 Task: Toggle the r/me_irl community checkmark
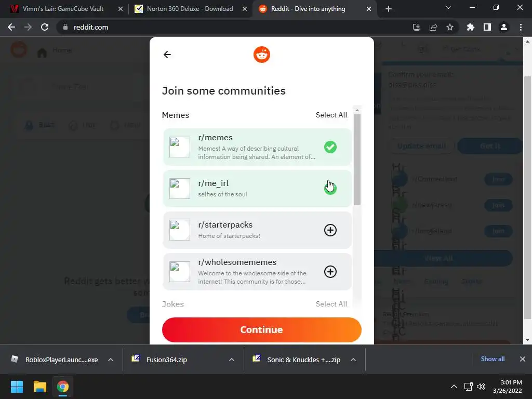[330, 189]
